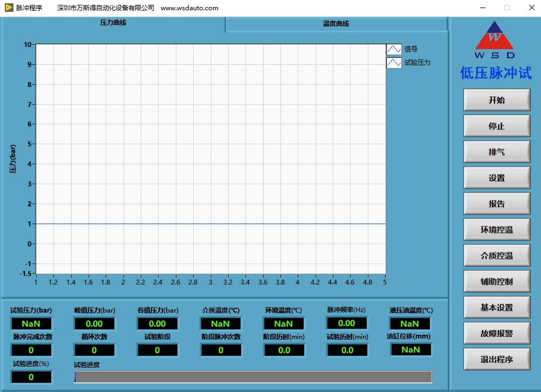Open the 温度曲线 tab
This screenshot has width=541, height=392.
[x=336, y=24]
